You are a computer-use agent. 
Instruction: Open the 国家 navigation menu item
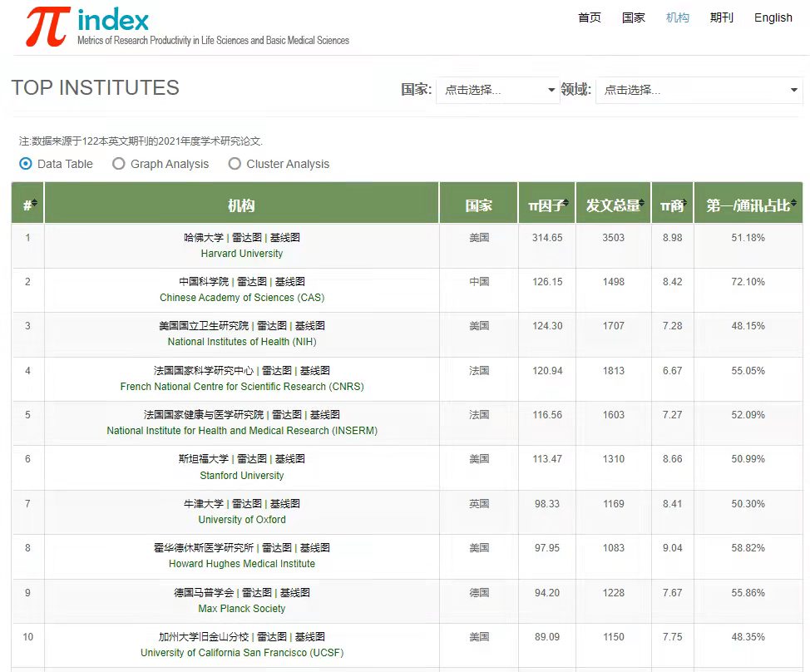[x=634, y=17]
